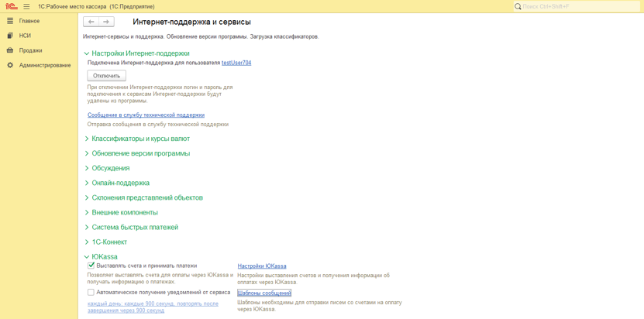
Task: Open the каждый день schedule link
Action: (153, 307)
